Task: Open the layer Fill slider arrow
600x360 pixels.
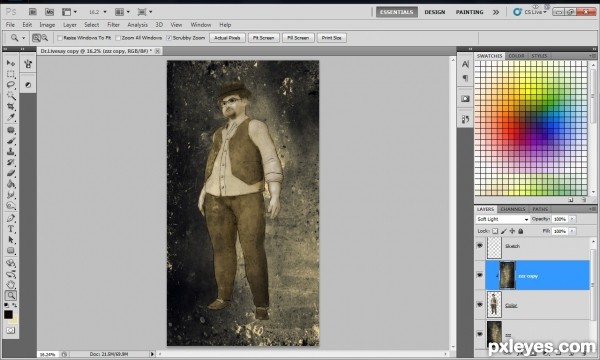Action: click(572, 231)
